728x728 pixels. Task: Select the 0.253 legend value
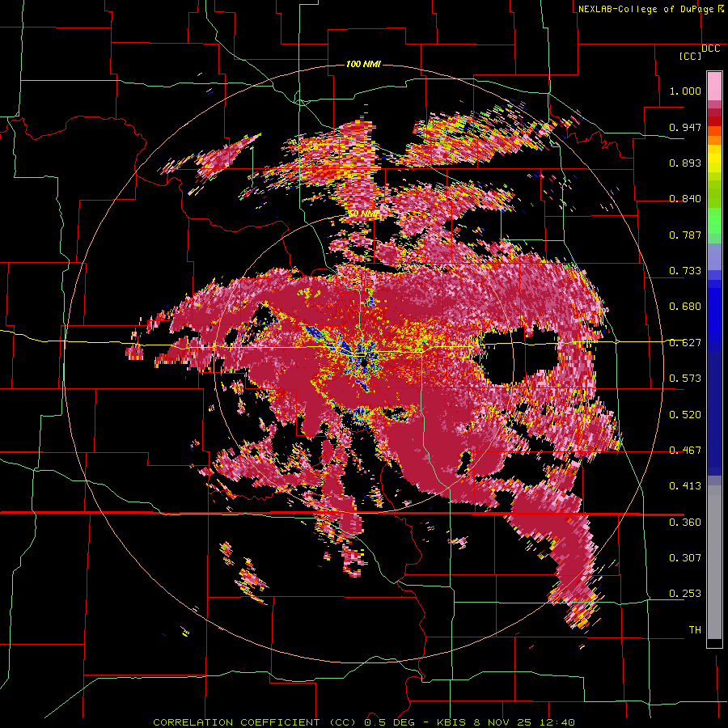685,594
